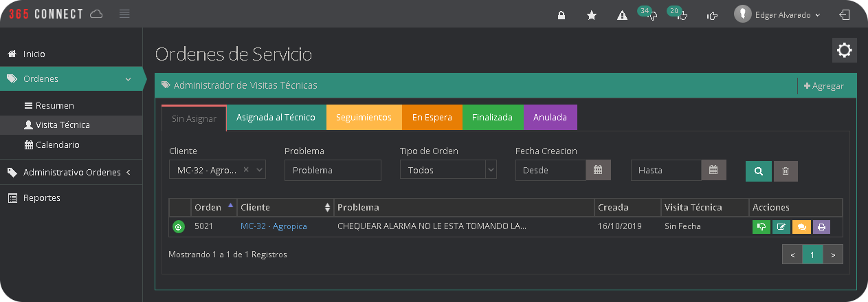
Task: Open the MC-32 - Agropica client link
Action: click(274, 226)
